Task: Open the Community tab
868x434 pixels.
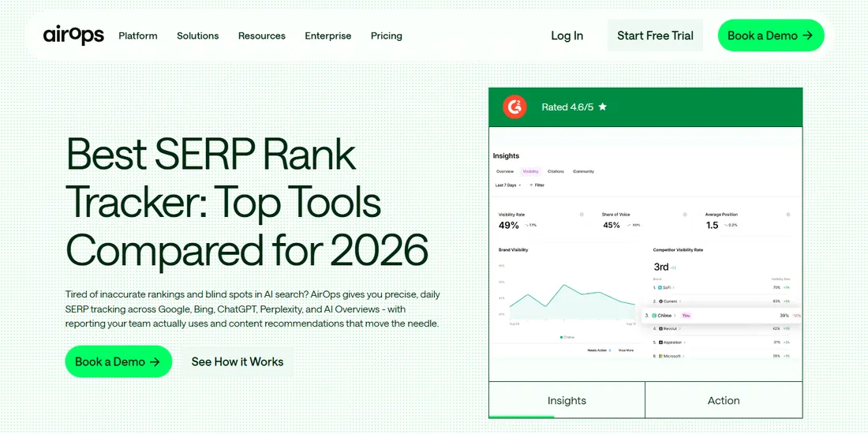Action: click(583, 171)
